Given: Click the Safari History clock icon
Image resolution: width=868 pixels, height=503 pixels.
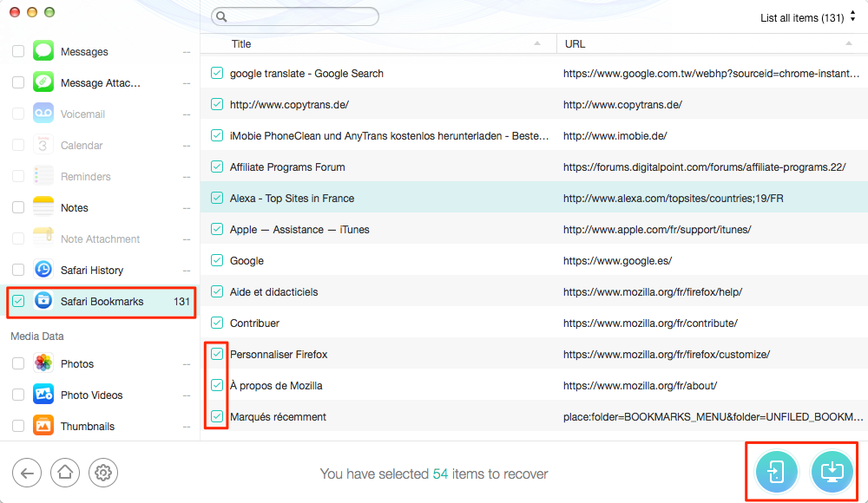Looking at the screenshot, I should [x=43, y=270].
